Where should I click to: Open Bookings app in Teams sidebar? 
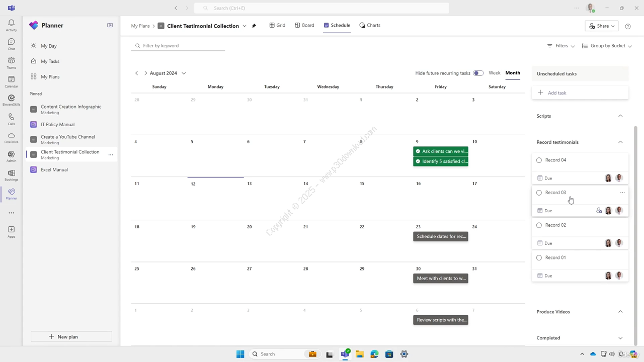[11, 175]
